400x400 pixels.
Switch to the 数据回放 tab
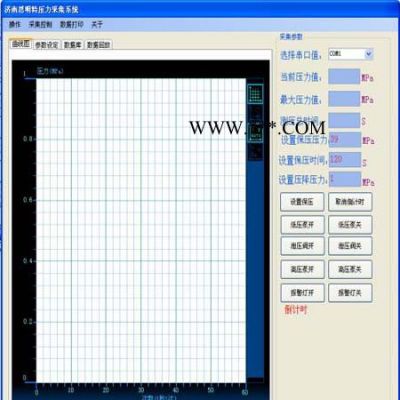pos(98,45)
